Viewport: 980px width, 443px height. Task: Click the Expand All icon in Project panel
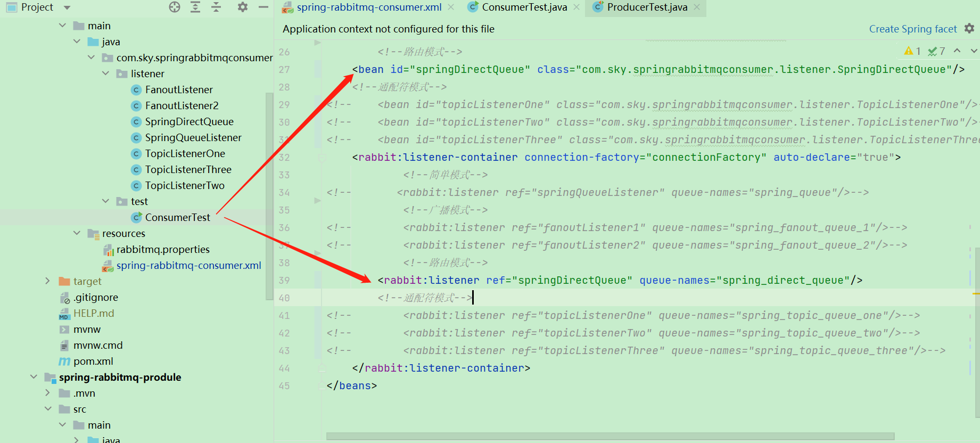(195, 7)
